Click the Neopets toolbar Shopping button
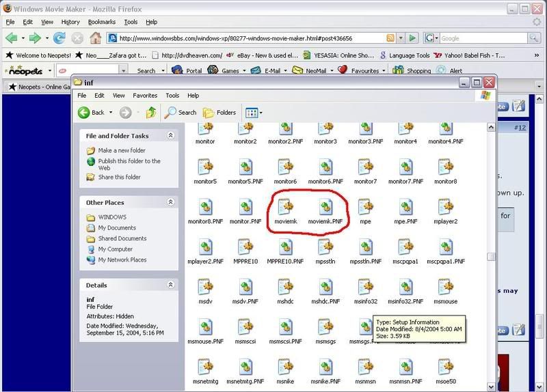The image size is (547, 392). pos(412,70)
